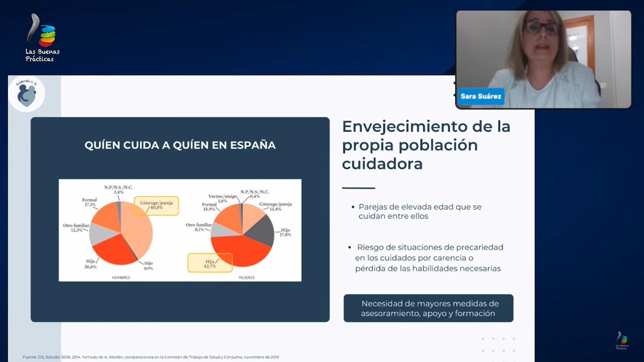Image resolution: width=644 pixels, height=362 pixels.
Task: Click the Otro familiar 8,1% label
Action: [x=199, y=227]
